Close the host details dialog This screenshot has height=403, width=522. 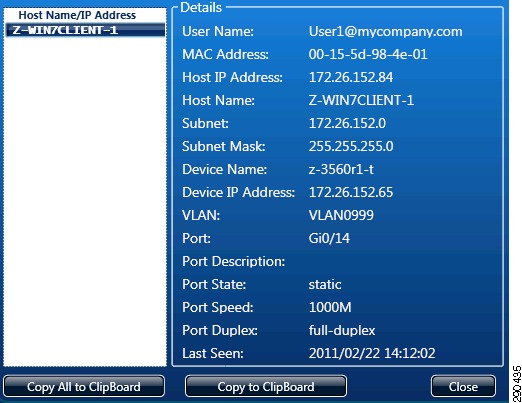pos(463,387)
